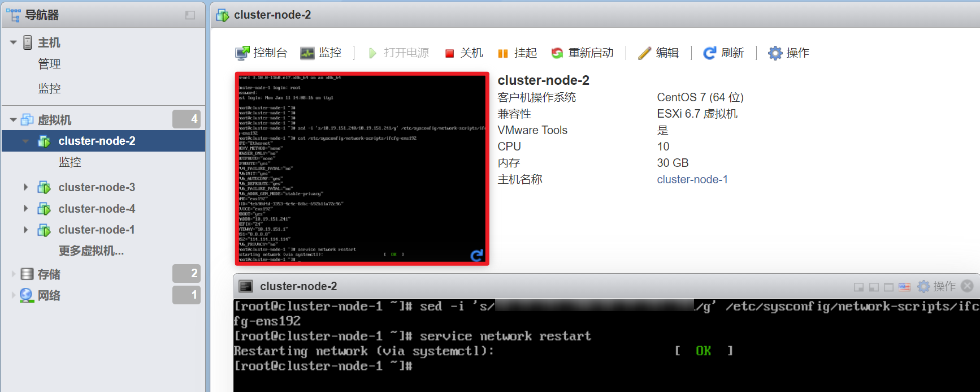Click the 关机 shut down button
This screenshot has height=392, width=980.
point(464,53)
